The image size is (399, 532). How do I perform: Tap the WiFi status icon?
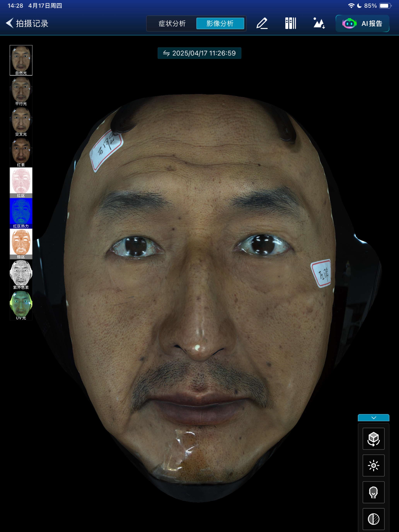coord(351,6)
